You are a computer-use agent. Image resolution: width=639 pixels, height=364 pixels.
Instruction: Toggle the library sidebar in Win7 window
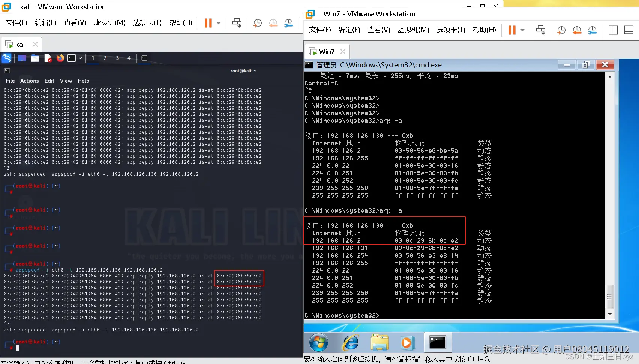[x=613, y=30]
